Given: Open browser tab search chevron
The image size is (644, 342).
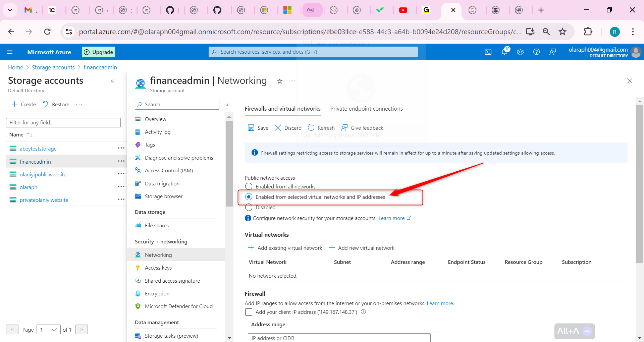Looking at the screenshot, I should coord(10,10).
